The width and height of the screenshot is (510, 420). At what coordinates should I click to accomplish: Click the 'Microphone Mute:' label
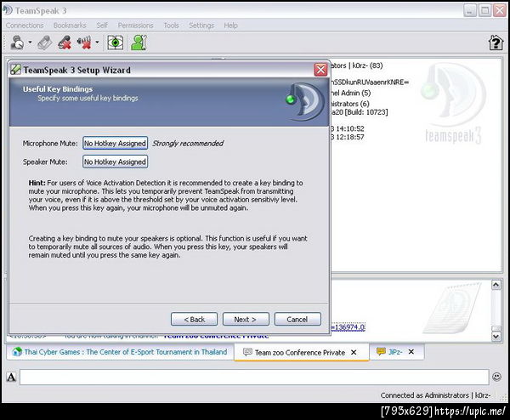50,144
